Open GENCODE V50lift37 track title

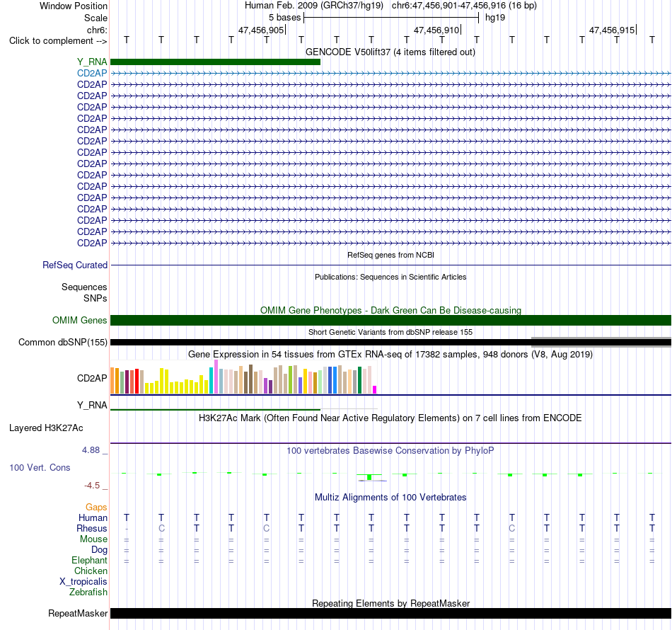pos(390,52)
